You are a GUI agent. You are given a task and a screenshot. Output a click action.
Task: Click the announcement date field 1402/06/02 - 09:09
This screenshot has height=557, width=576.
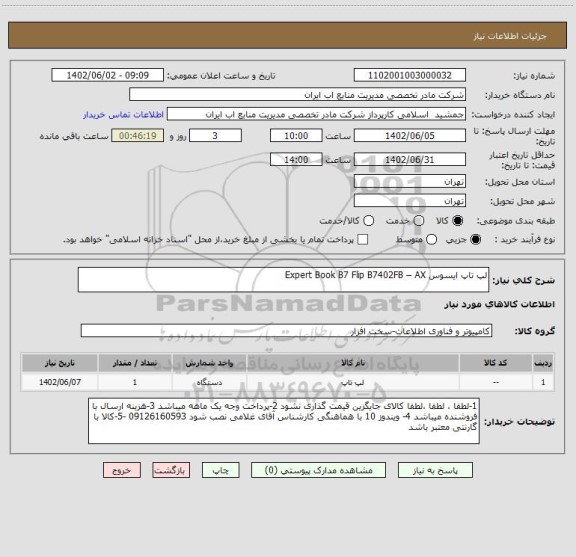coord(108,75)
